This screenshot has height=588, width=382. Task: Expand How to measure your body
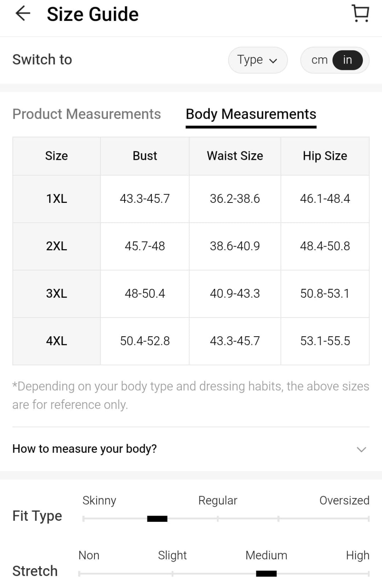click(x=84, y=449)
